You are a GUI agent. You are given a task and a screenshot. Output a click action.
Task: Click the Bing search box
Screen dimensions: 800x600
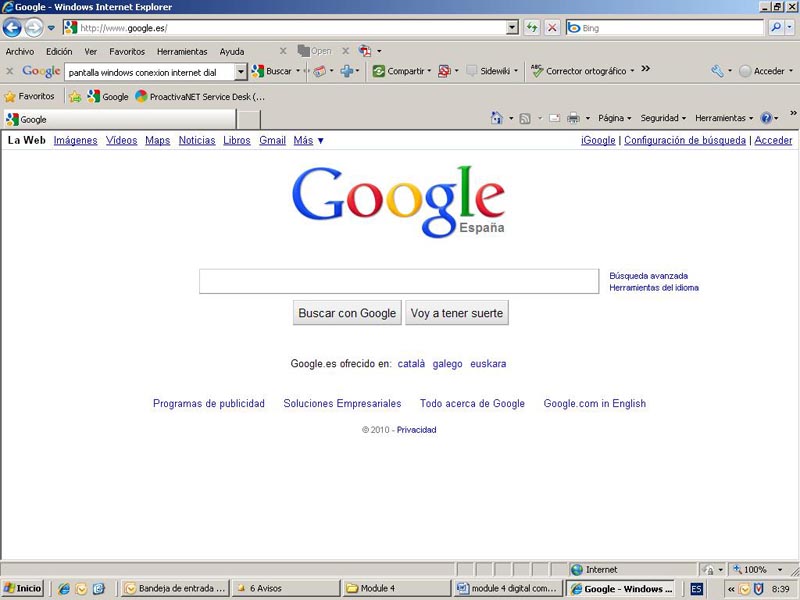click(x=665, y=28)
